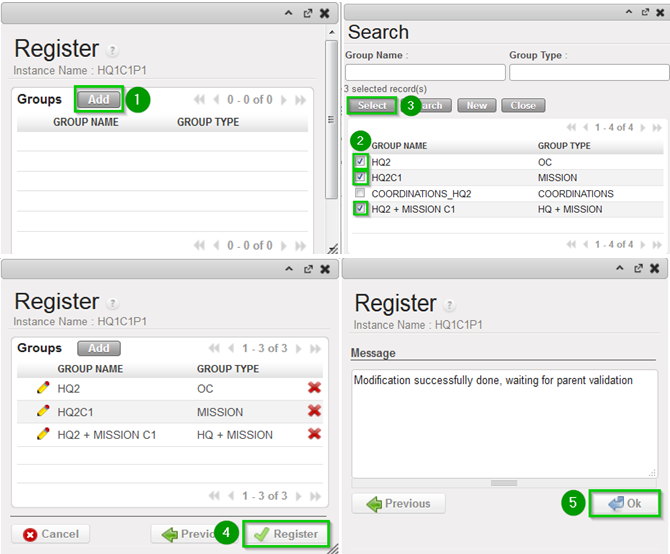Open help icon beside top-left Register title

click(112, 51)
